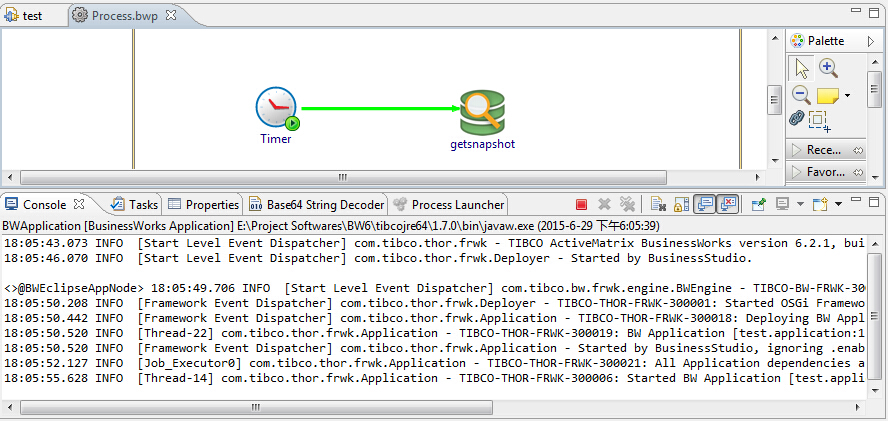Screen dimensions: 888x421
Task: Click the BWEclipseAppNode log line
Action: pos(434,288)
